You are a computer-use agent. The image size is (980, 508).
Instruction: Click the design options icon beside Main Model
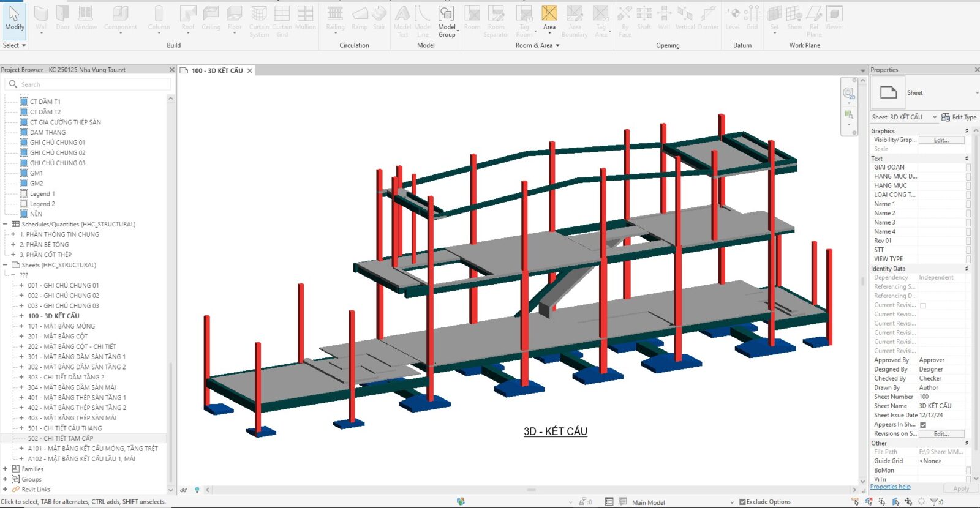[622, 502]
